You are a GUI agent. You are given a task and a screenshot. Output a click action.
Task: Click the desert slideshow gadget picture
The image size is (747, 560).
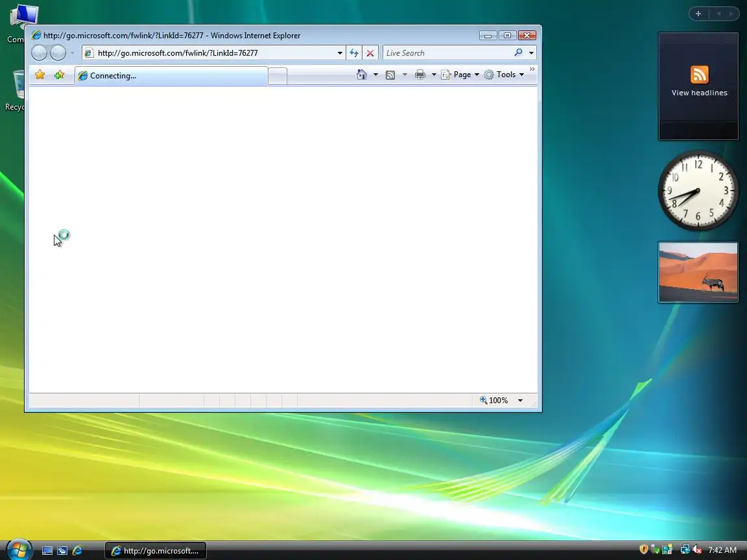[698, 272]
